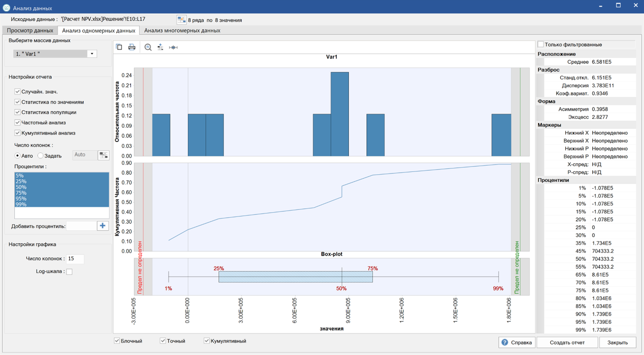Image resolution: width=644 pixels, height=355 pixels.
Task: Click the magnifier chart zoom icon
Action: click(x=148, y=47)
